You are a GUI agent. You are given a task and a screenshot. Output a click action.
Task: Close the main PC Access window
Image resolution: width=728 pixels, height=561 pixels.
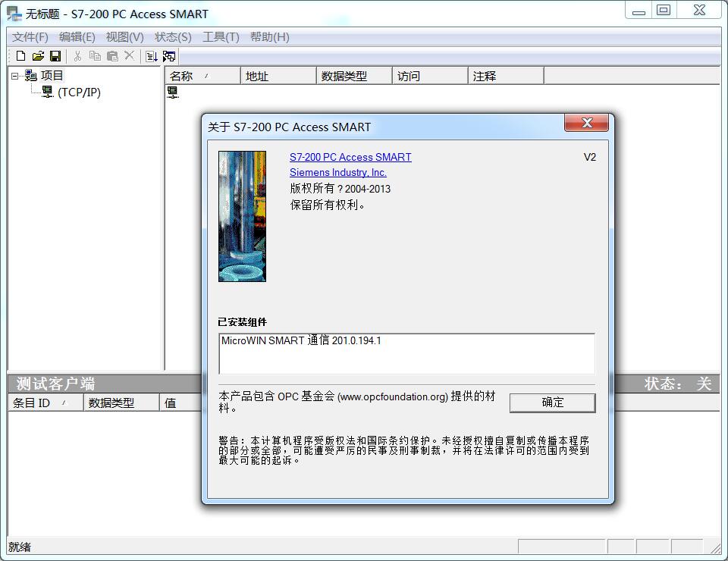click(699, 10)
